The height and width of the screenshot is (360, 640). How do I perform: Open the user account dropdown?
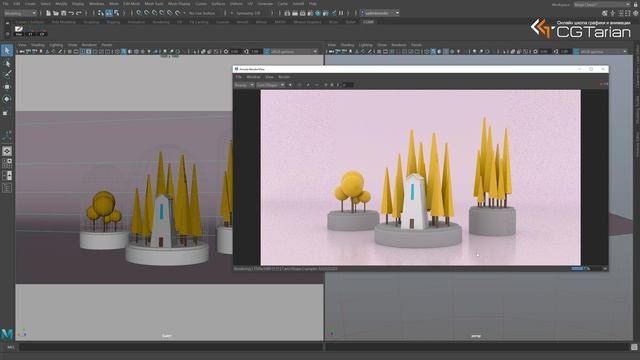click(x=380, y=13)
